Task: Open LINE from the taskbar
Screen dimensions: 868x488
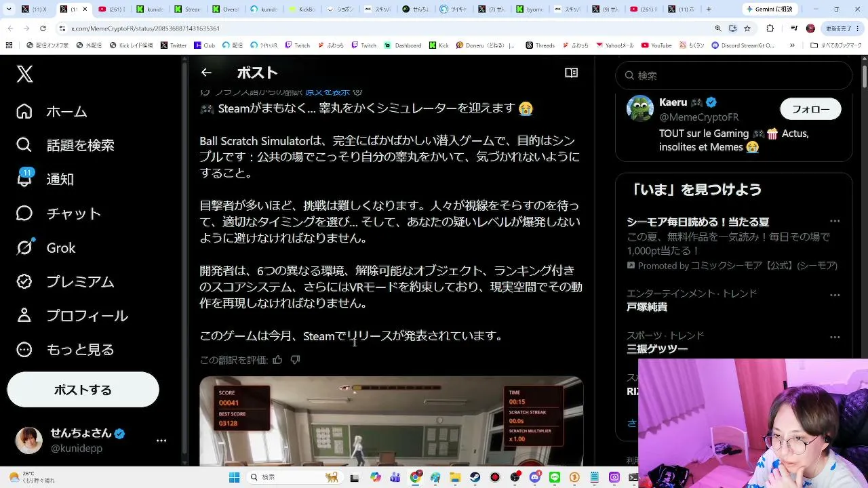Action: [x=555, y=477]
